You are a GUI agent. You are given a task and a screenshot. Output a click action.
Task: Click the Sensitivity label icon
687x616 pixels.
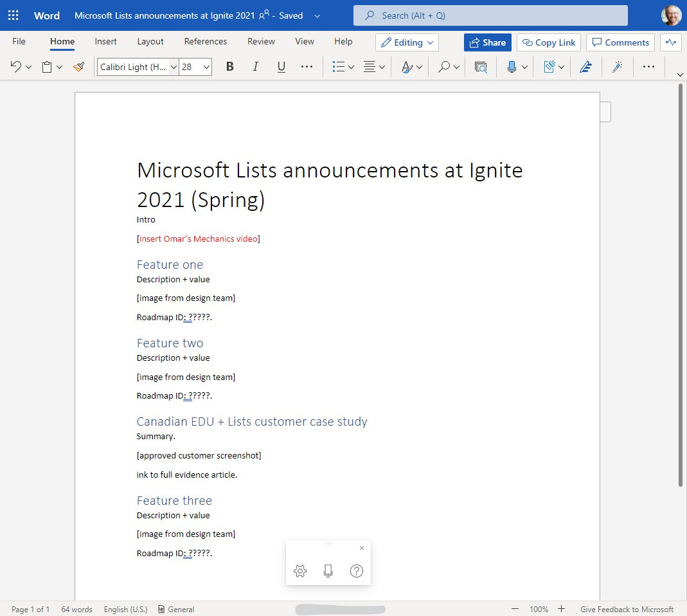549,67
